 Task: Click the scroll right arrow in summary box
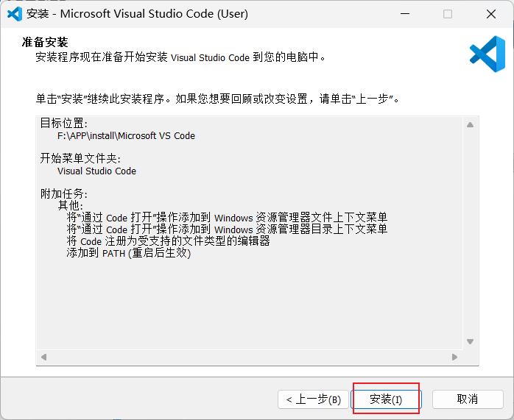click(454, 357)
